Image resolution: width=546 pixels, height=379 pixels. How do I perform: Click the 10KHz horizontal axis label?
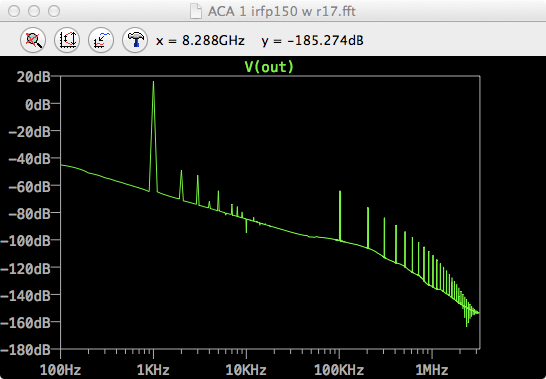[246, 370]
